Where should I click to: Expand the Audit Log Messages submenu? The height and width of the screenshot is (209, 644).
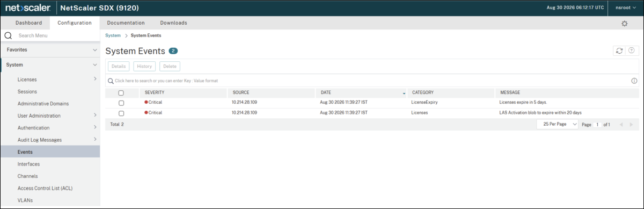(95, 140)
